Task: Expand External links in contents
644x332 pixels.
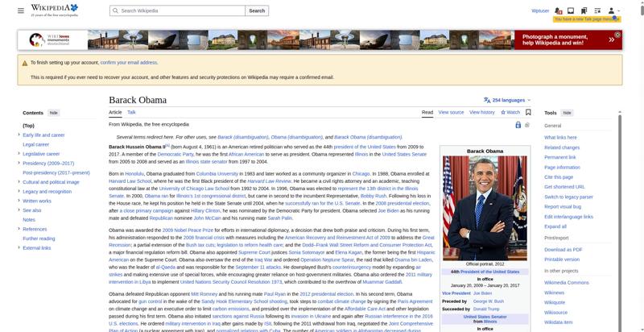Action: [x=19, y=247]
